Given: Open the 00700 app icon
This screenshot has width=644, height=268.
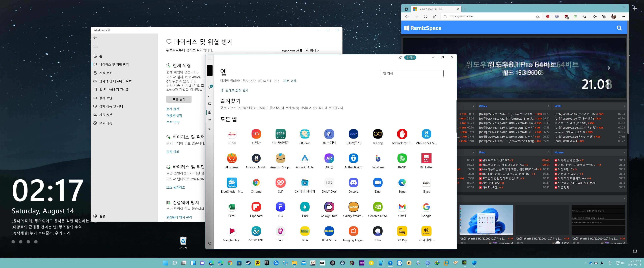Looking at the screenshot, I should (232, 134).
